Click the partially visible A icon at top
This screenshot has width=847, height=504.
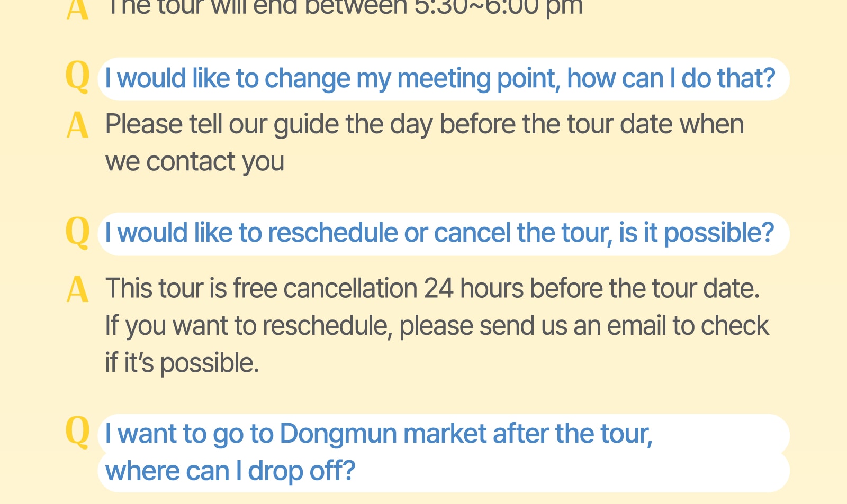click(77, 10)
